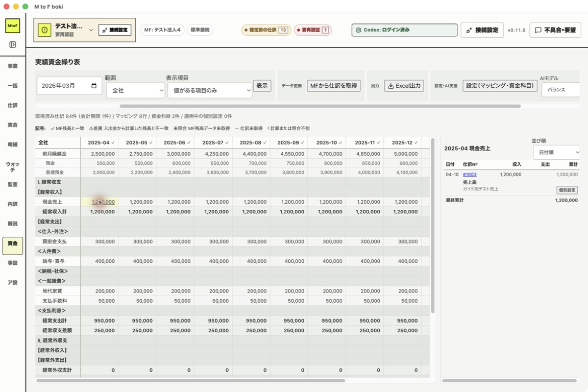Click the 支払手数料 row label
Viewport: 588px width, 392px height.
pyautogui.click(x=55, y=301)
